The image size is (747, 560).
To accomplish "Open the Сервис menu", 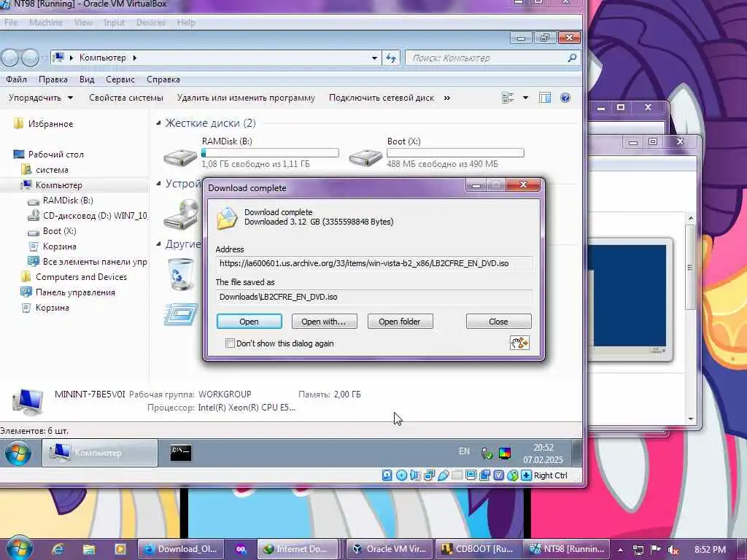I will pos(120,79).
